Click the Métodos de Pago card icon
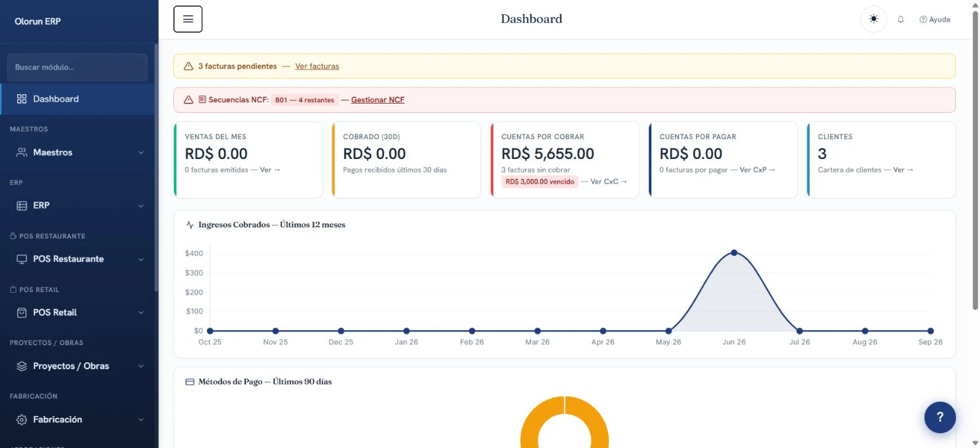This screenshot has width=980, height=448. tap(190, 382)
